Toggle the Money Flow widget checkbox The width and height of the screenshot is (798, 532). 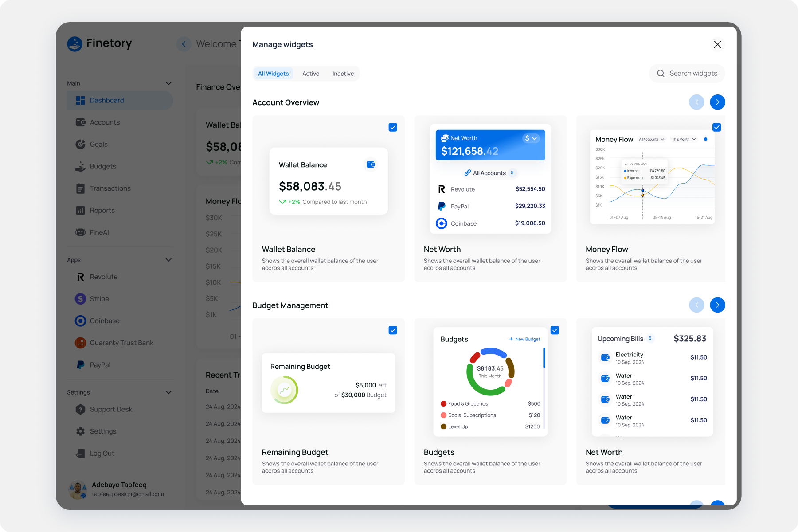(x=716, y=127)
